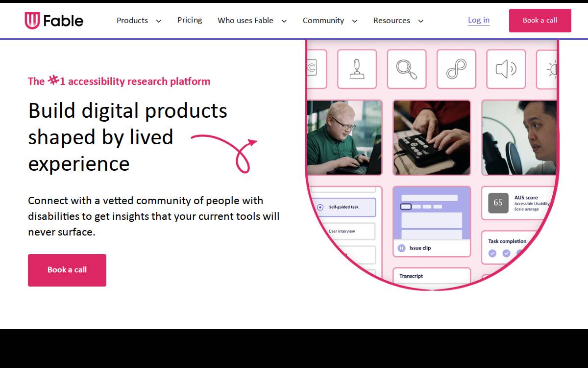Open photo of hands on braille keyboard
Image resolution: width=588 pixels, height=368 pixels.
point(432,137)
